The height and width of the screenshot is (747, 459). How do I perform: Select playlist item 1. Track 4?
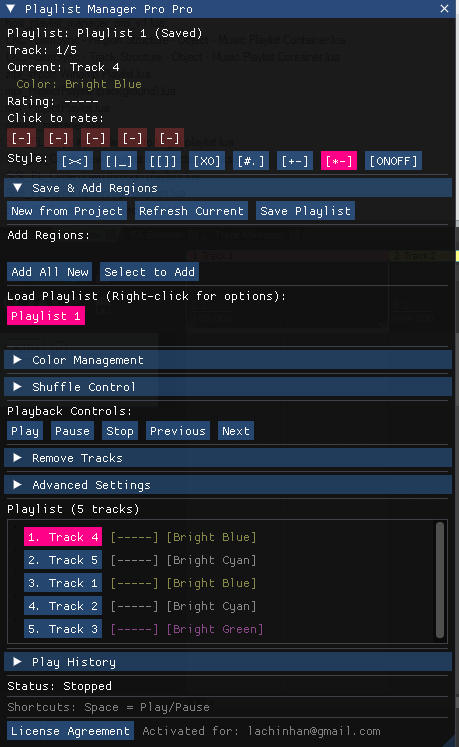click(63, 537)
